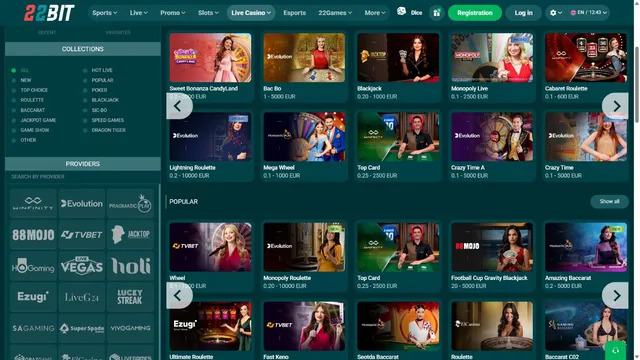The height and width of the screenshot is (360, 640).
Task: Go to next games in top carousel
Action: [x=616, y=106]
